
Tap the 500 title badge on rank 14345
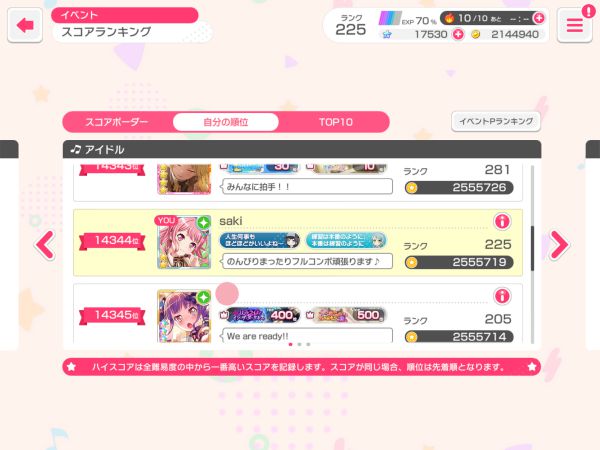tap(346, 315)
